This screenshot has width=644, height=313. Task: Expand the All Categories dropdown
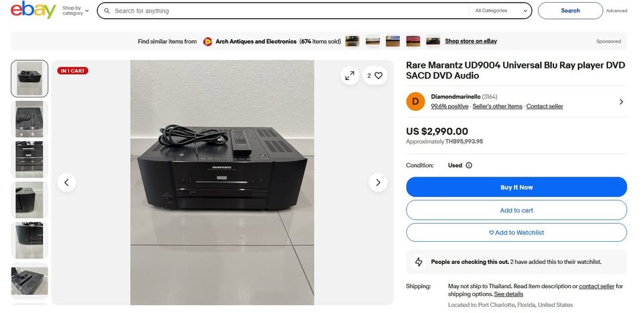pyautogui.click(x=500, y=11)
